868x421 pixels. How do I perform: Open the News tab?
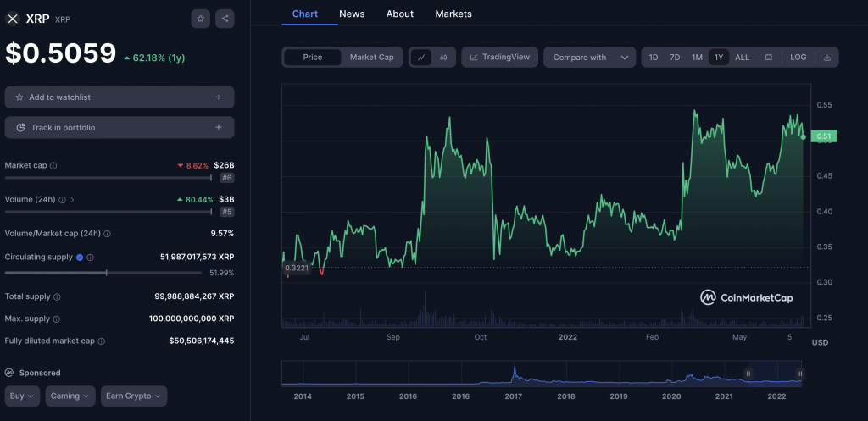pos(352,14)
